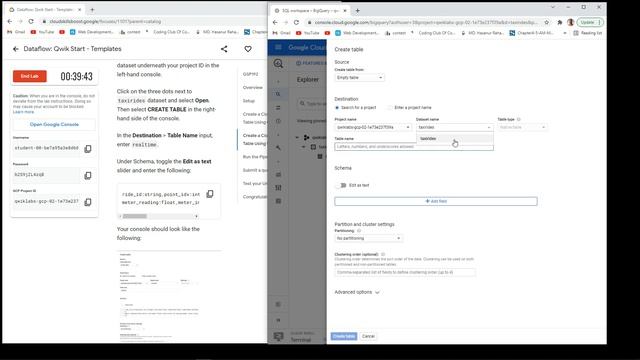Open the Project name dropdown

click(x=373, y=127)
